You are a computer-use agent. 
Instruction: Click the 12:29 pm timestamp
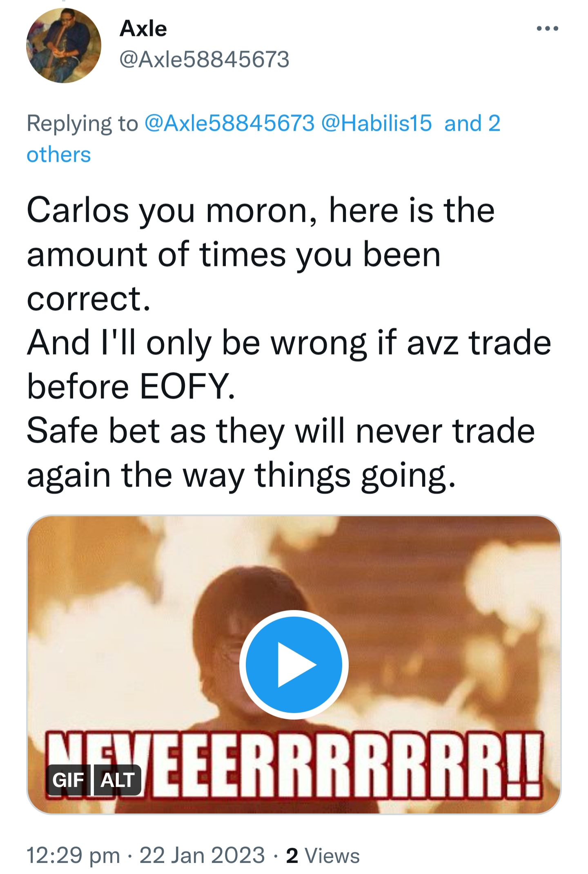coord(73,855)
